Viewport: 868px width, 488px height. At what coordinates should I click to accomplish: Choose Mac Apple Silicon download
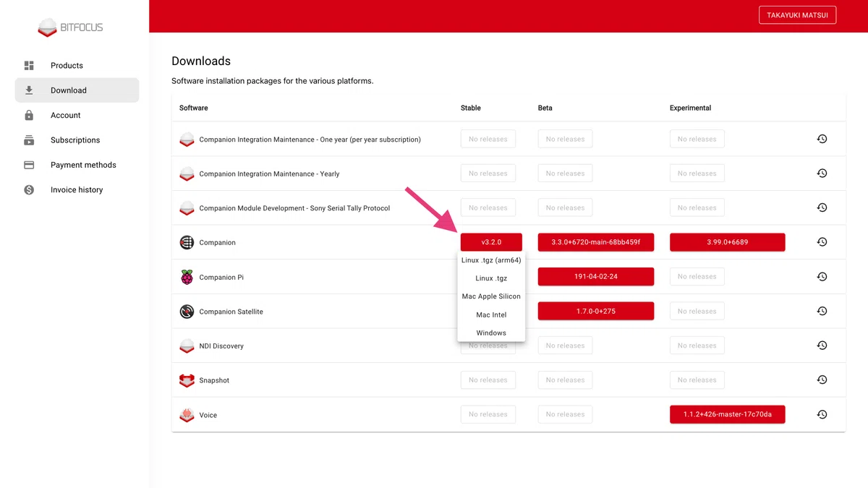pos(491,296)
